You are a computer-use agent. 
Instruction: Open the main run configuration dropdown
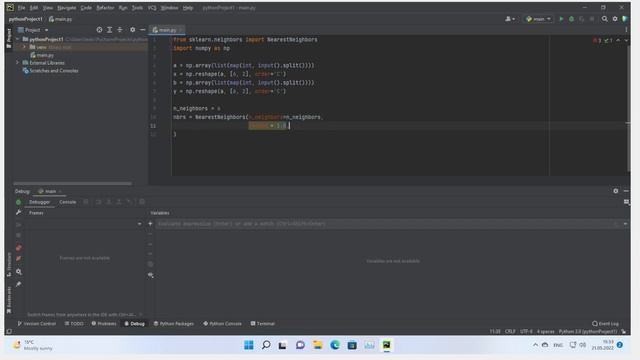pos(539,19)
